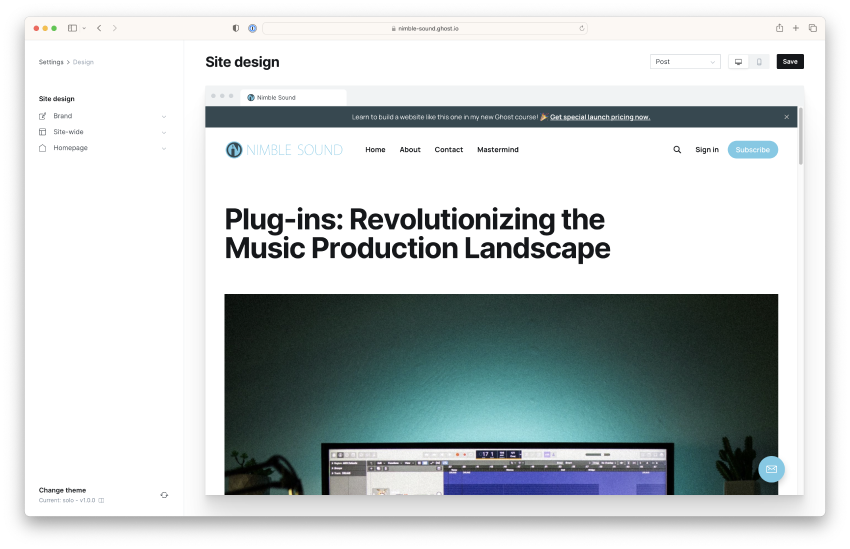Click the Homepage house icon

[x=42, y=147]
